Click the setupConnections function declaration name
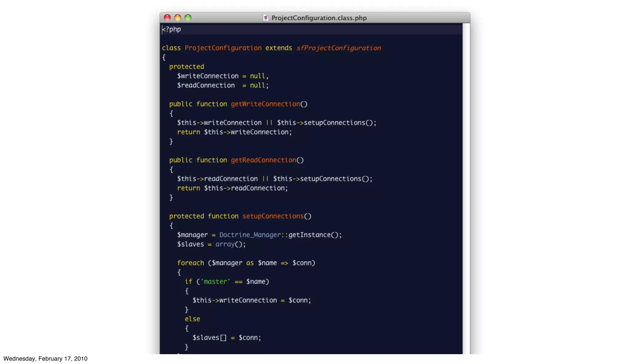The width and height of the screenshot is (630, 364). coord(273,216)
